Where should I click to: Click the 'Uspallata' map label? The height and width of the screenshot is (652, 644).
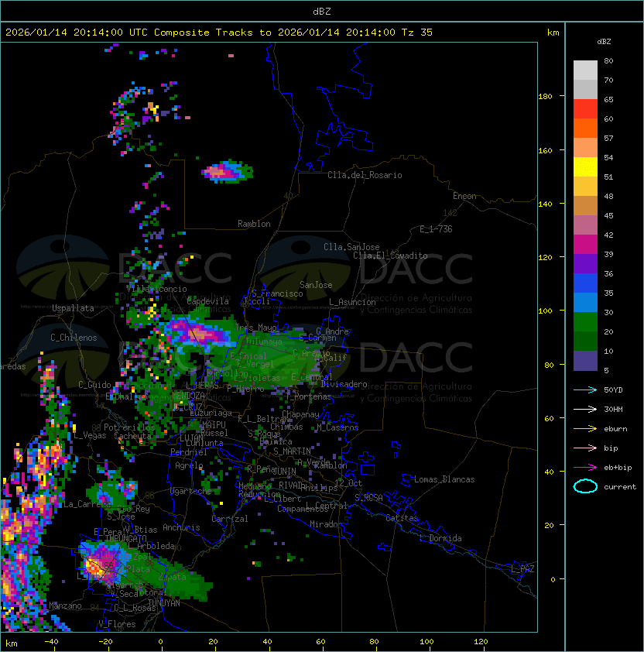[73, 308]
